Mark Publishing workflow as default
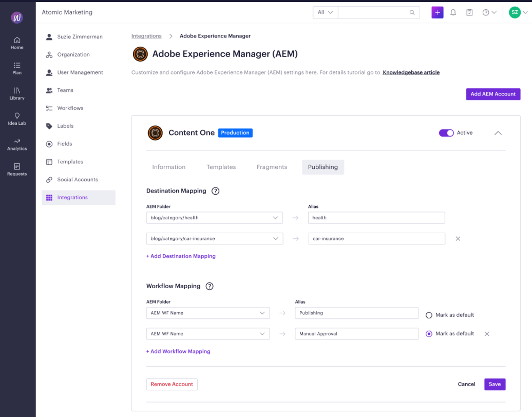 [429, 315]
